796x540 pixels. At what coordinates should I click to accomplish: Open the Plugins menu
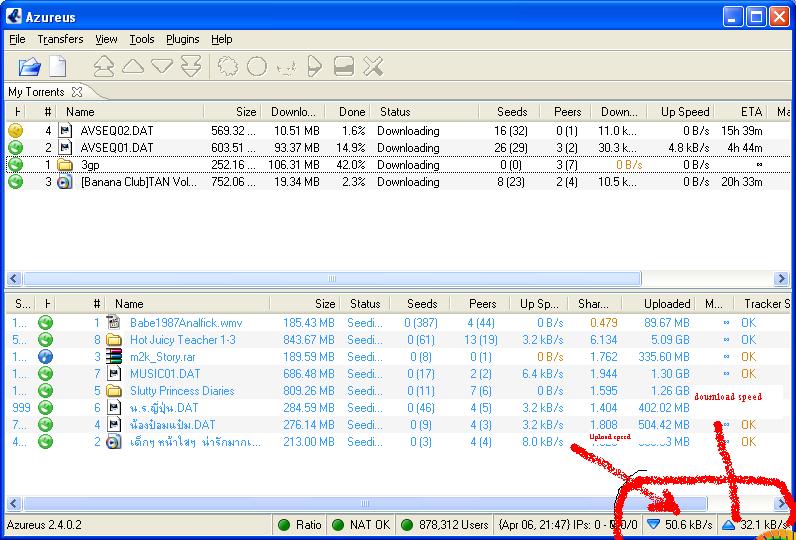click(x=183, y=39)
